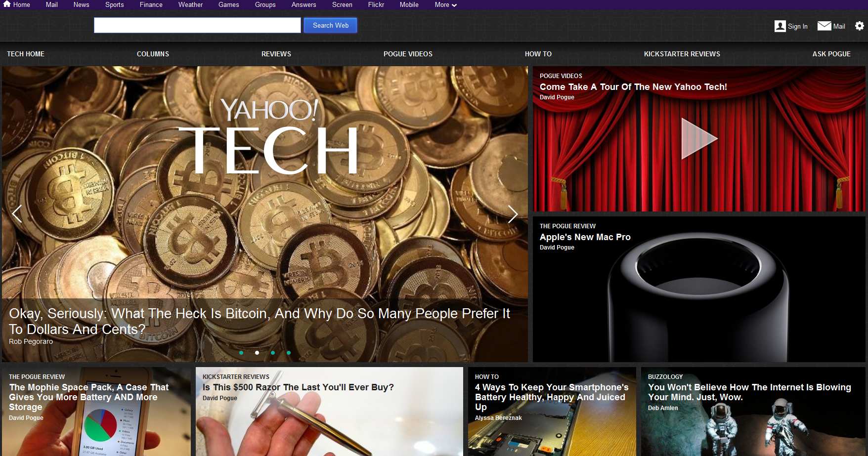The width and height of the screenshot is (868, 456).
Task: Click the Yahoo Tech logo
Action: 268,136
